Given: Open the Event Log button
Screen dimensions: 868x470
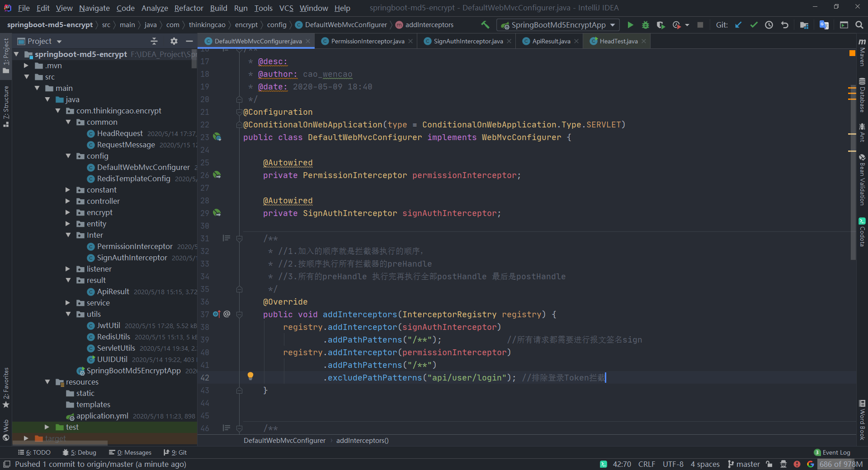Looking at the screenshot, I should [832, 452].
